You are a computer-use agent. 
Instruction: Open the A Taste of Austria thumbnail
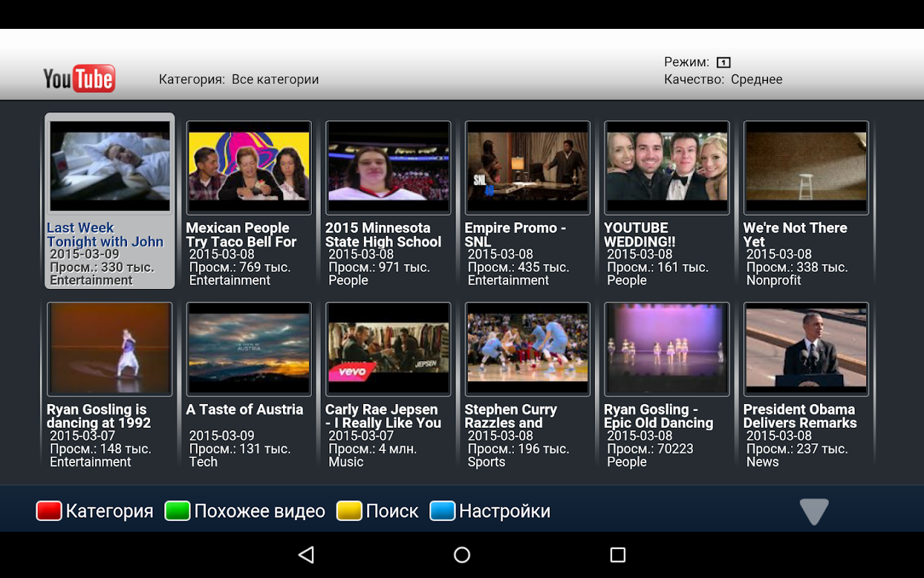249,349
